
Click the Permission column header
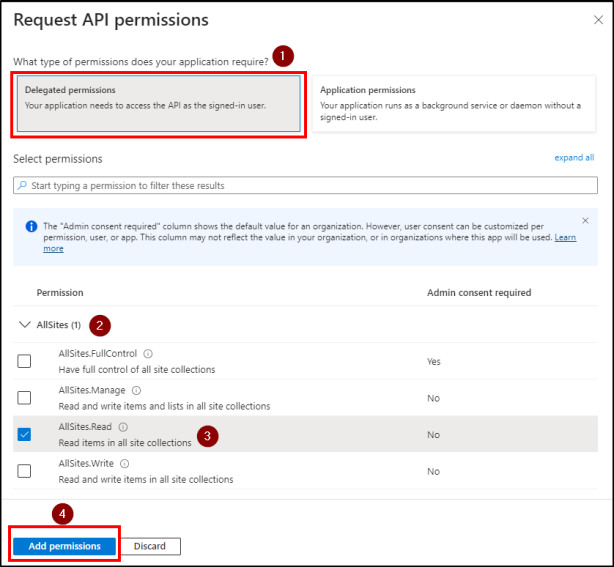coord(60,293)
